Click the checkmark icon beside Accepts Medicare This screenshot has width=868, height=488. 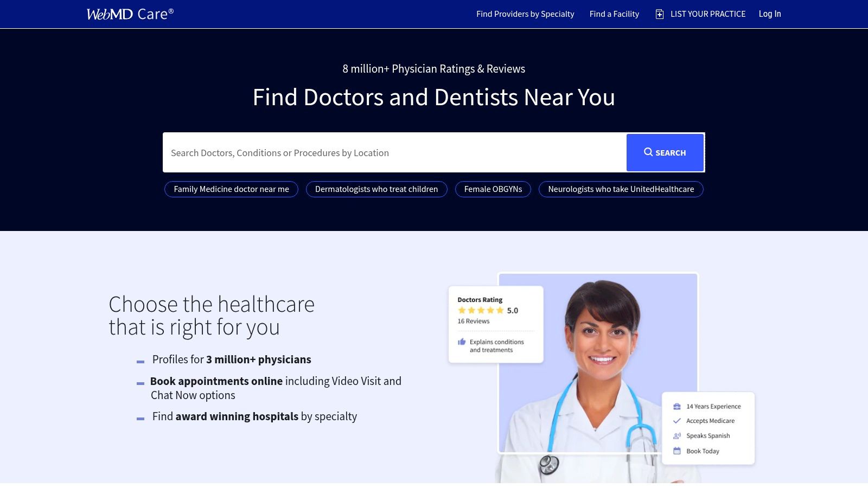pyautogui.click(x=677, y=421)
